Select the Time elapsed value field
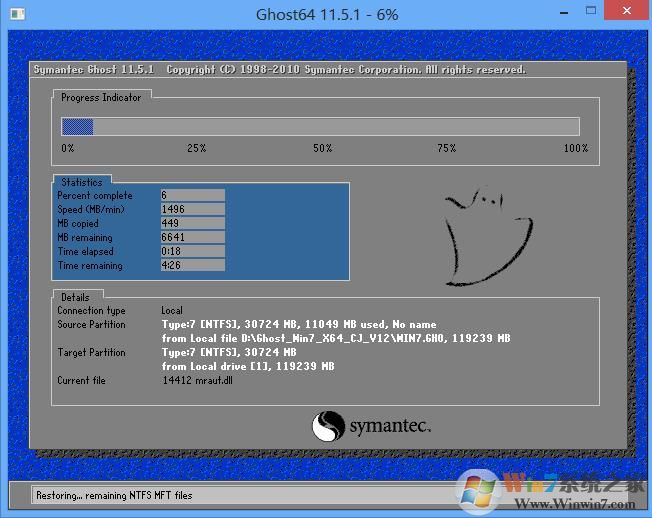 pyautogui.click(x=192, y=252)
